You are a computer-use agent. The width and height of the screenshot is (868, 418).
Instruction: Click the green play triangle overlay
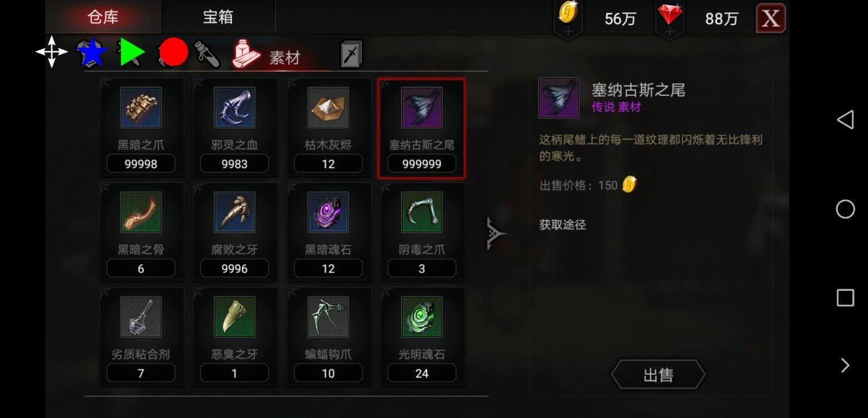pyautogui.click(x=132, y=52)
